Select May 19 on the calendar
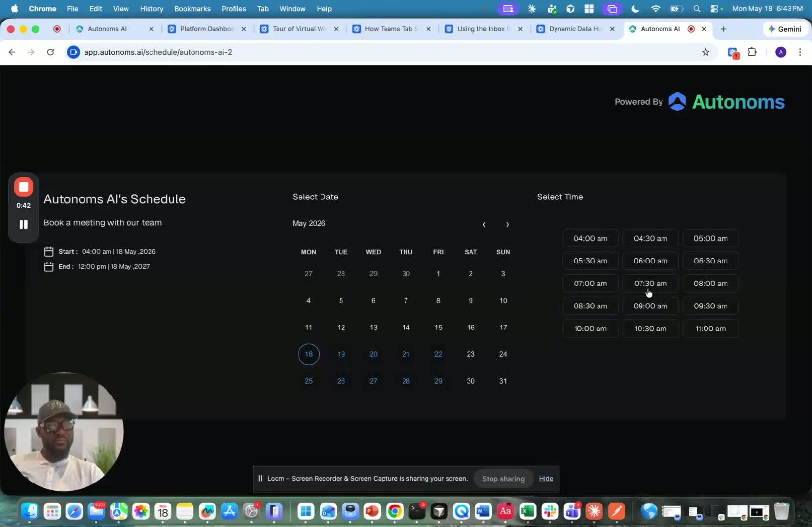 [x=341, y=354]
